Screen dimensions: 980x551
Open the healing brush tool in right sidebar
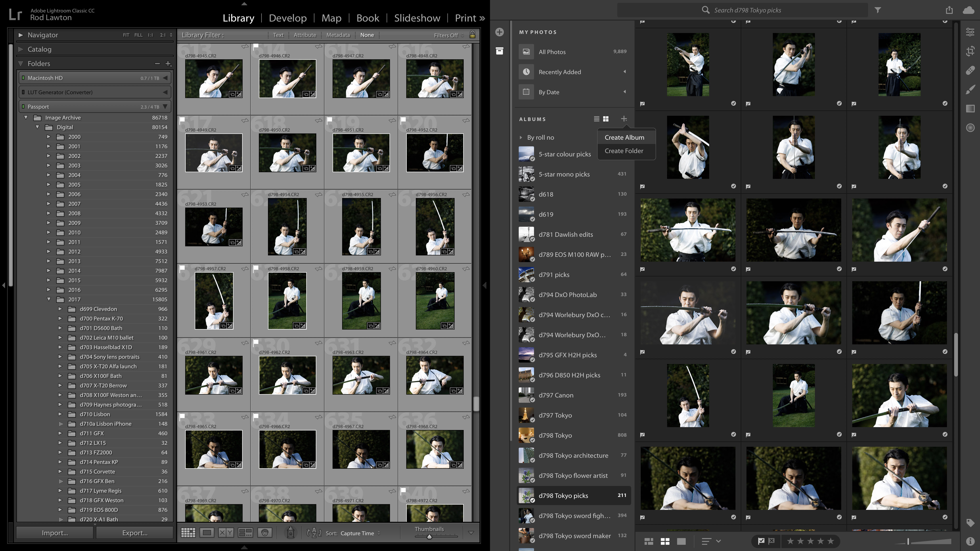pos(970,70)
